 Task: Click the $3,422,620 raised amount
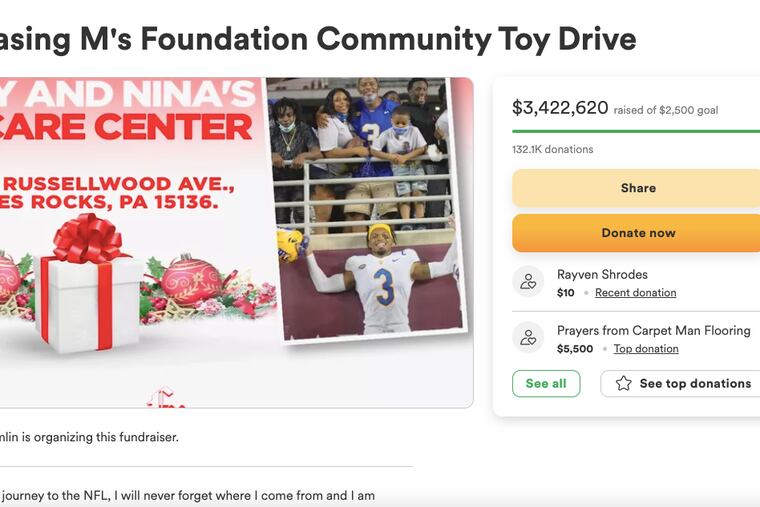point(560,108)
